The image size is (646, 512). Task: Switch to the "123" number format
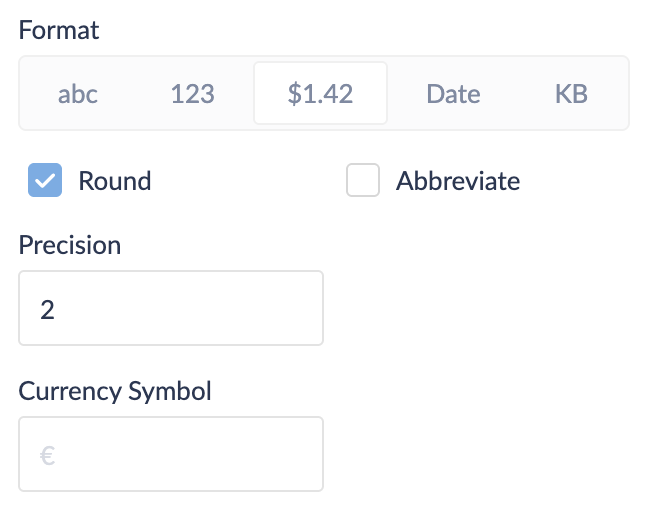[x=192, y=94]
